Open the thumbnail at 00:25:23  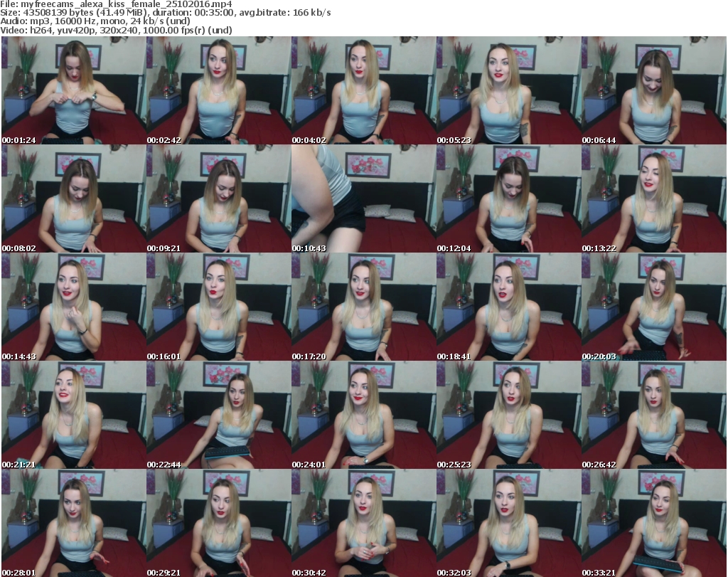pyautogui.click(x=508, y=415)
